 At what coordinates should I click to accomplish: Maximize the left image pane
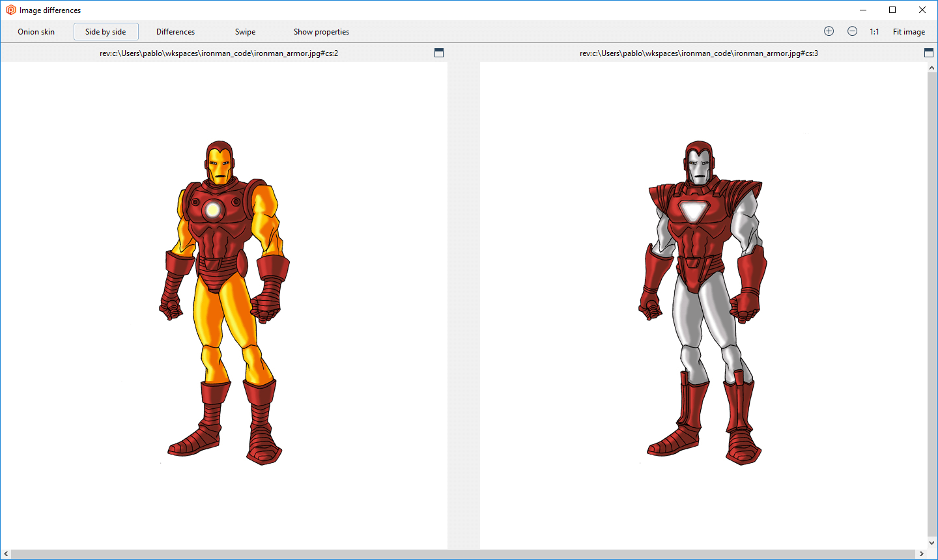pos(439,53)
